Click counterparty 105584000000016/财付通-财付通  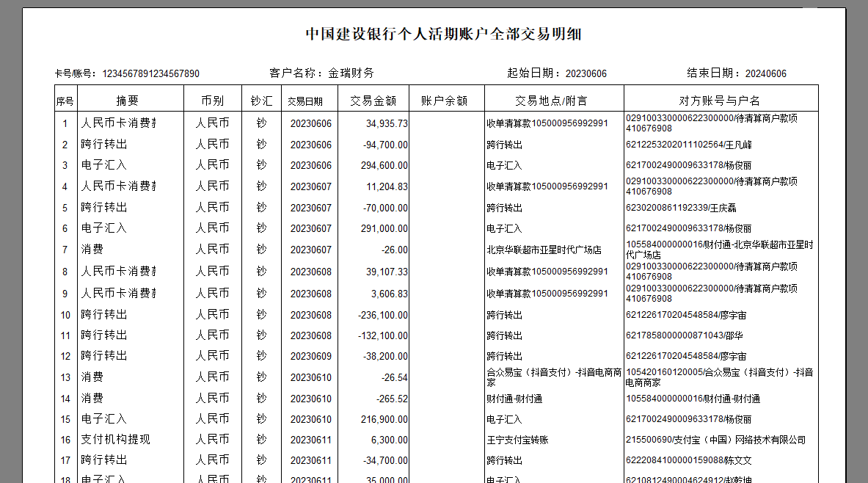[x=693, y=399]
